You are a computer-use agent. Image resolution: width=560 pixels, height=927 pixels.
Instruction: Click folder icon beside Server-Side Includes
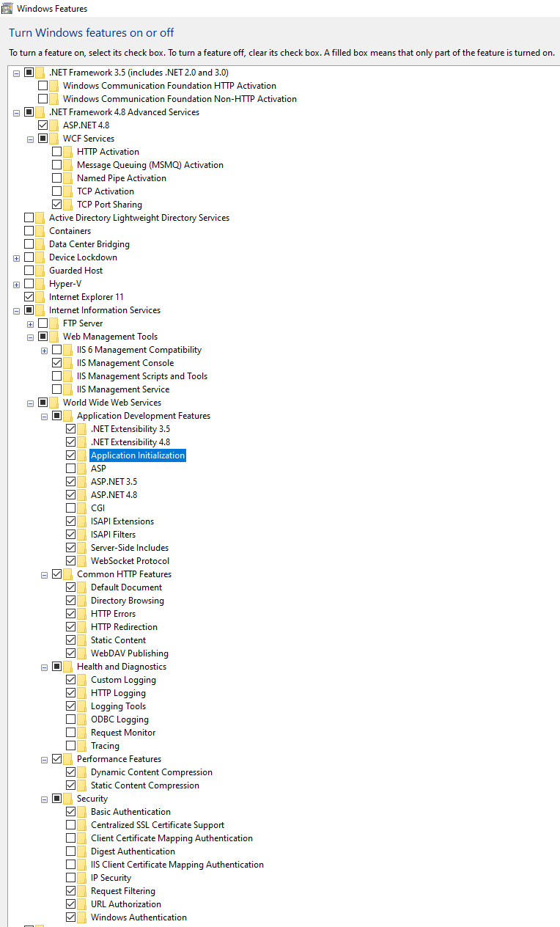pos(82,548)
